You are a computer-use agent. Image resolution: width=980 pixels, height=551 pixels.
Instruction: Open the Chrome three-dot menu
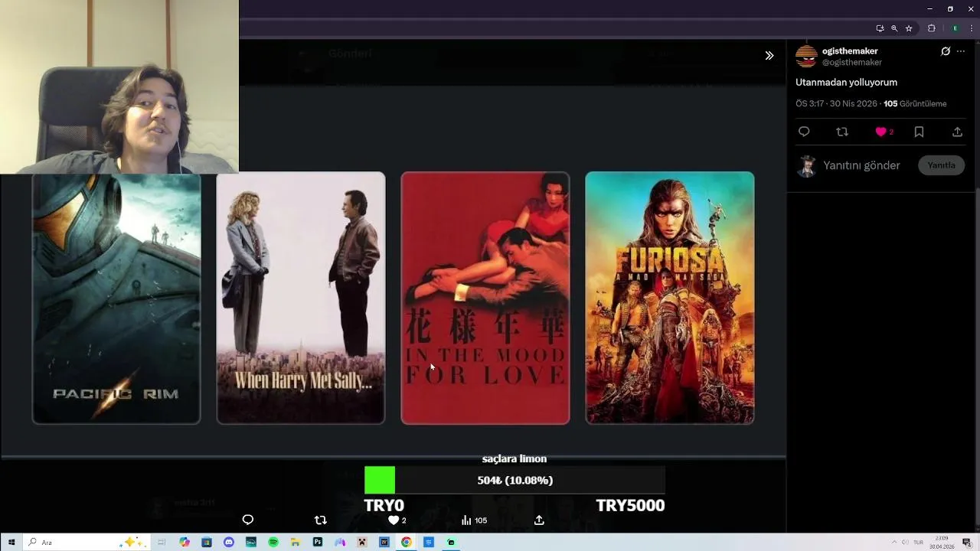[x=971, y=28]
